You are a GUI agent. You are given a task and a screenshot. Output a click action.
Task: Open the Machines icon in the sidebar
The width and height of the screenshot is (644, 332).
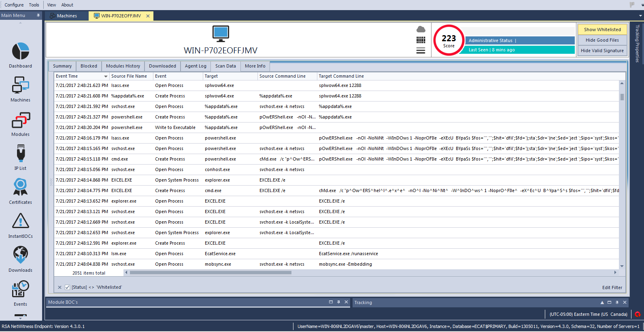click(20, 86)
